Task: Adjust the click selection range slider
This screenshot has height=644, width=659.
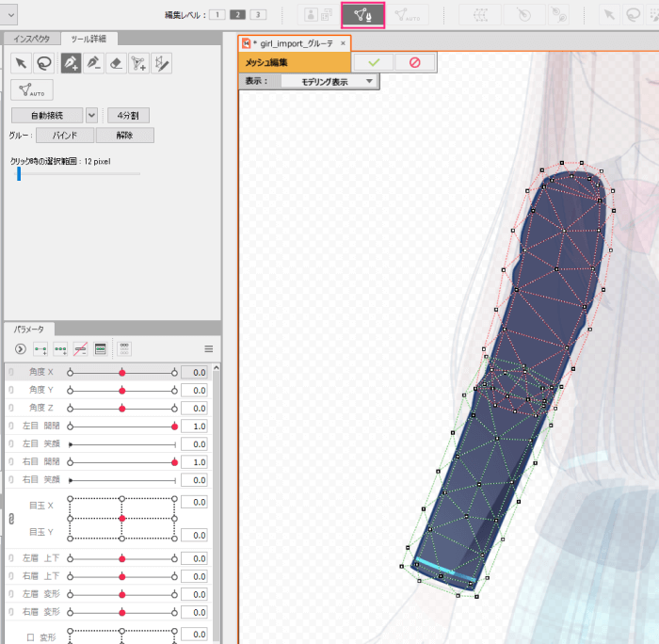Action: click(19, 173)
